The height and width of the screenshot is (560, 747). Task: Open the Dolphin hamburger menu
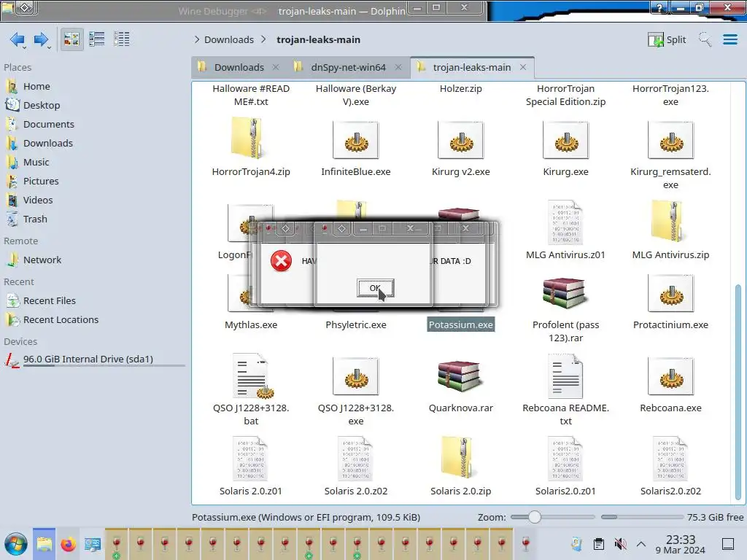click(x=729, y=39)
